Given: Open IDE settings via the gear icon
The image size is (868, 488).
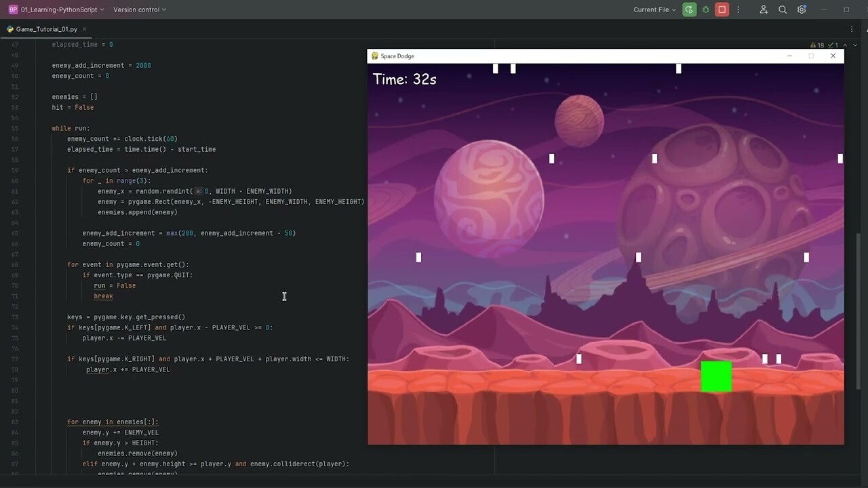Looking at the screenshot, I should point(802,9).
